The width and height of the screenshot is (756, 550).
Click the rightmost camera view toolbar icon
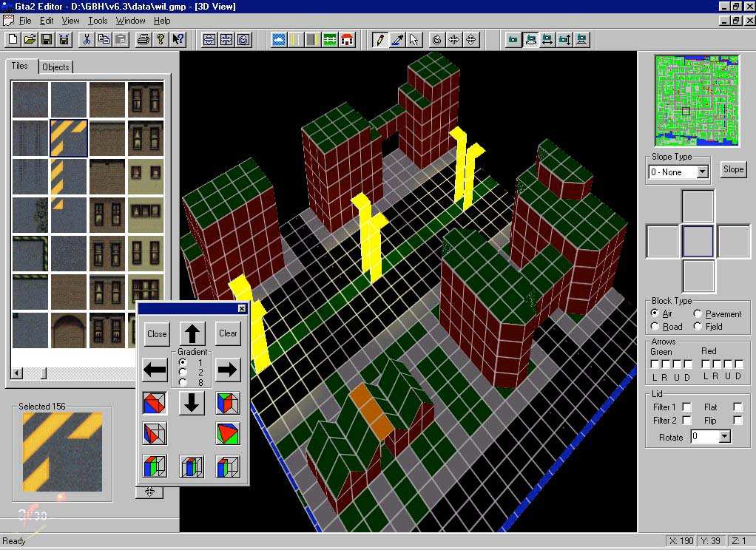click(x=582, y=39)
